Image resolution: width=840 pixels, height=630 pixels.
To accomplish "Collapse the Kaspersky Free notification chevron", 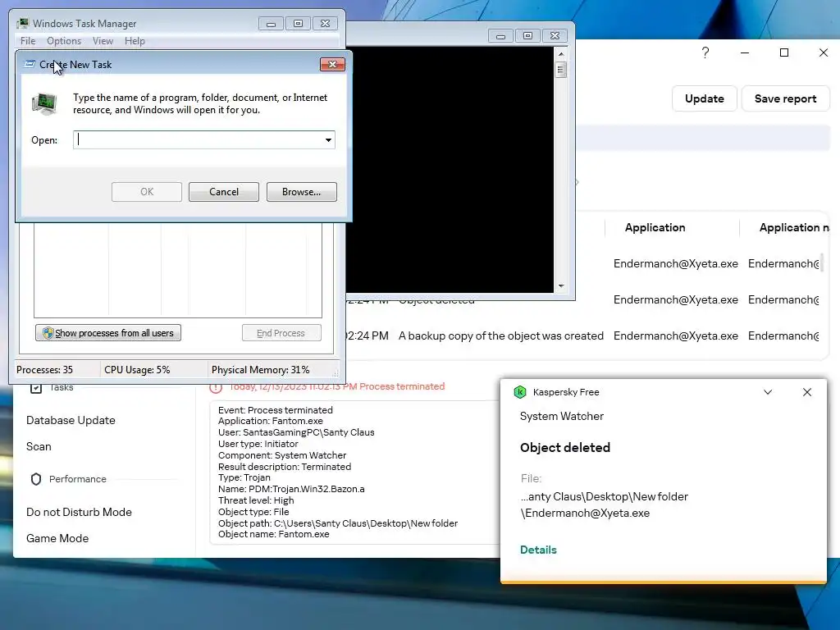I will click(768, 392).
